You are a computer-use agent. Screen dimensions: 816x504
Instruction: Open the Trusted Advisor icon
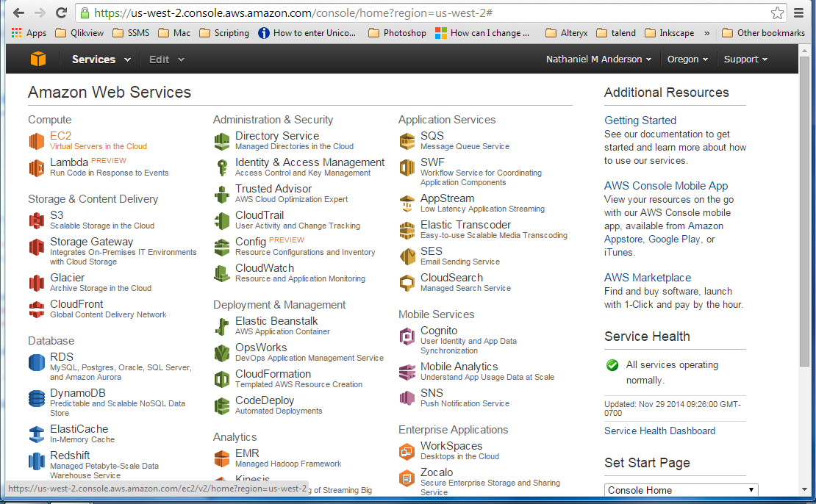coord(222,194)
